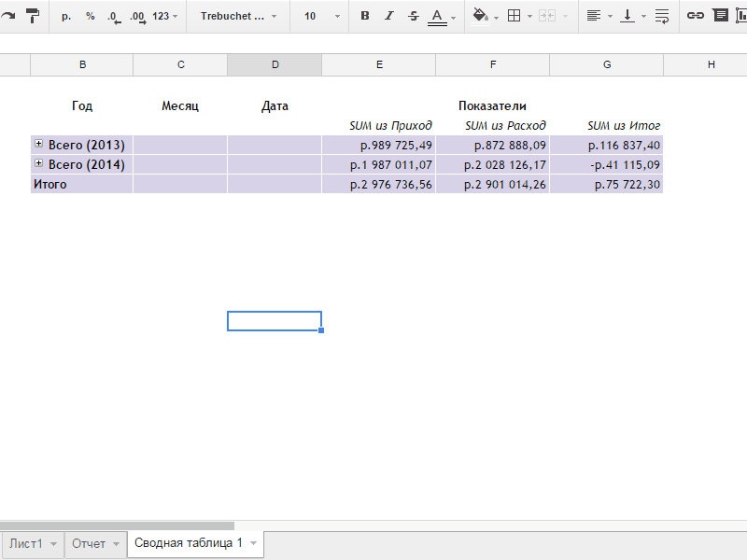Select column G header
Screen dimensions: 747x560
tap(606, 64)
